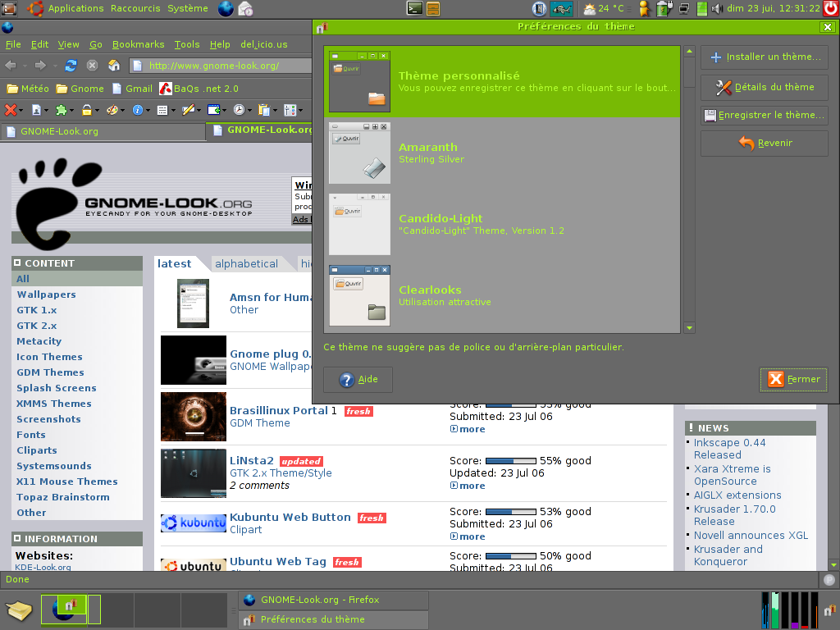Click the battery power icon in panel
840x630 pixels.
click(x=664, y=8)
